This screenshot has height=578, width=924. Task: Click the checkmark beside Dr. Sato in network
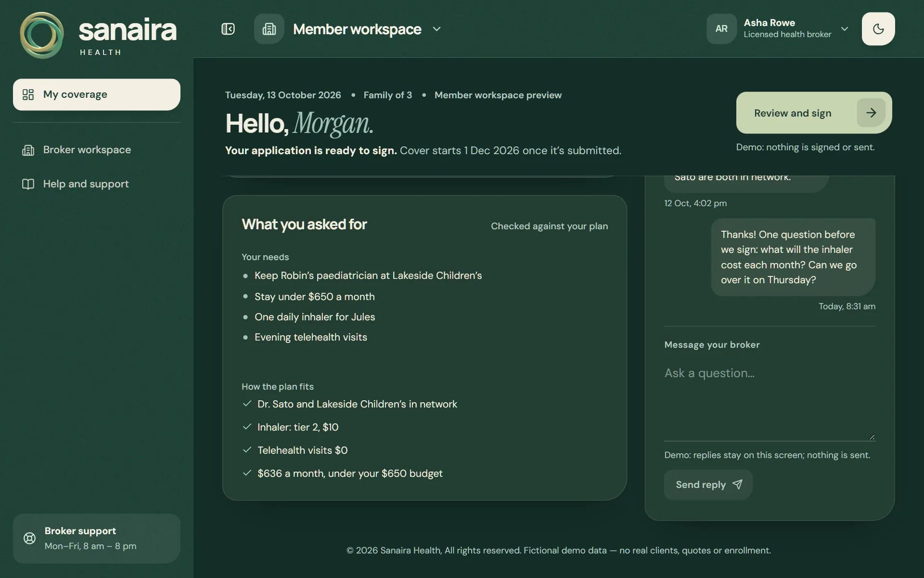click(x=247, y=404)
